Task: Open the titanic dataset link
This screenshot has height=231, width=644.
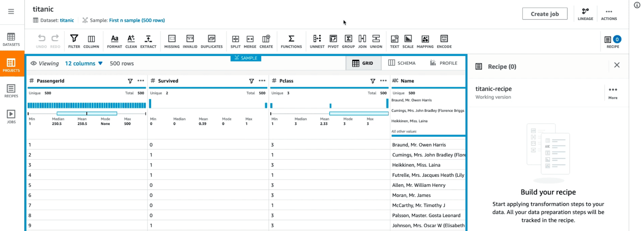Action: (x=67, y=20)
